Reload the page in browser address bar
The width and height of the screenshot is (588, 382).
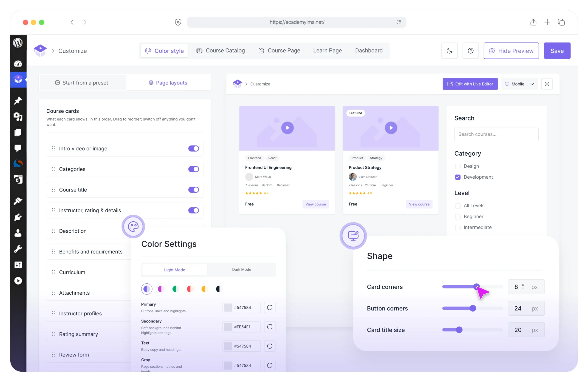398,22
